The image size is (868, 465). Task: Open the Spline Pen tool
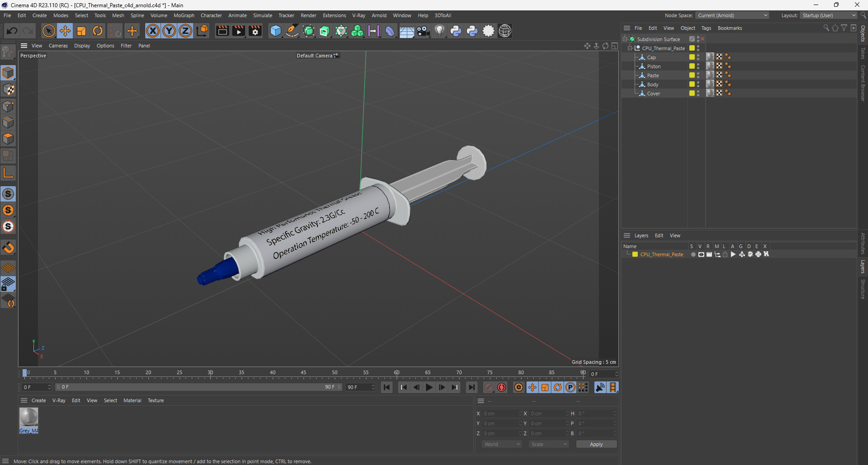click(x=292, y=31)
